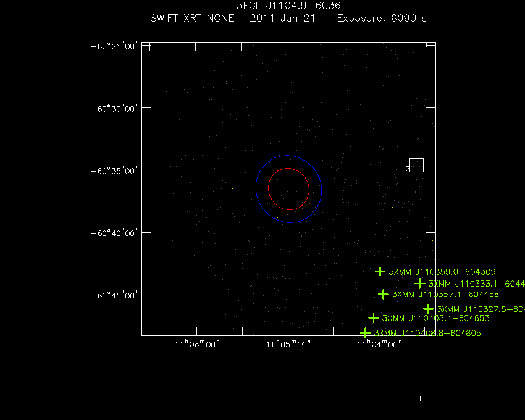Click the source label 3XMM J110403.4-604653

pyautogui.click(x=435, y=318)
